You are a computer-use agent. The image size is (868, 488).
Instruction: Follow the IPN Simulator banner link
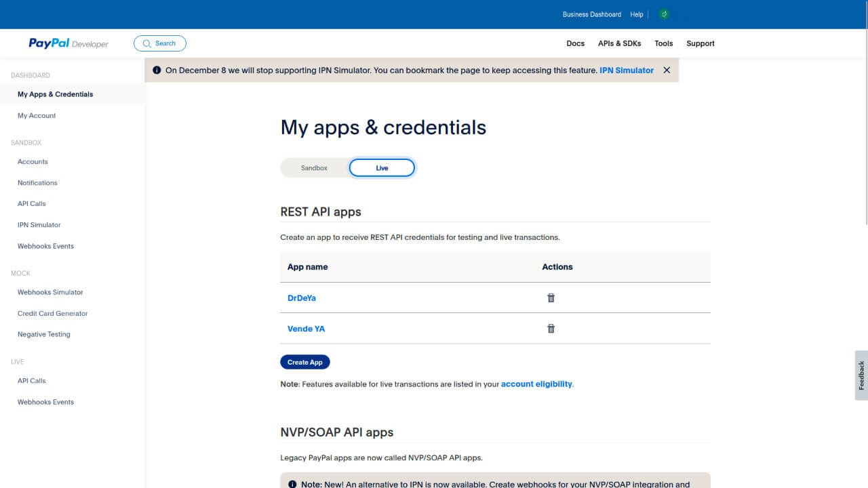point(627,70)
